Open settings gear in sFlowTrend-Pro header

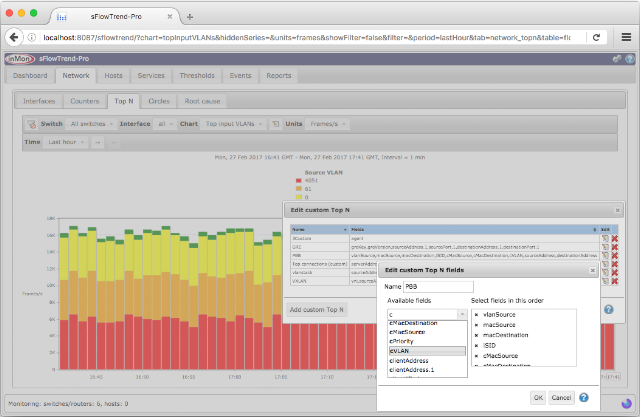click(617, 59)
